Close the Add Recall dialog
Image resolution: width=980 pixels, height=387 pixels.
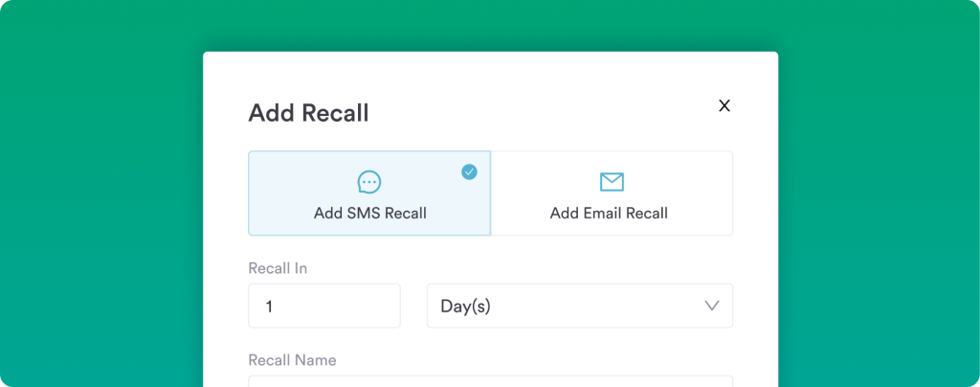pos(724,105)
